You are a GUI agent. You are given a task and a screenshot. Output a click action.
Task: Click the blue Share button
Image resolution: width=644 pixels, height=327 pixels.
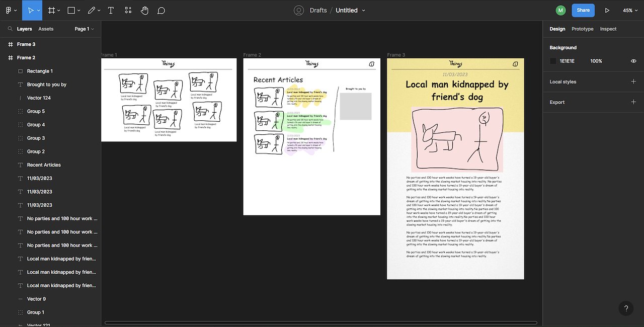(583, 10)
